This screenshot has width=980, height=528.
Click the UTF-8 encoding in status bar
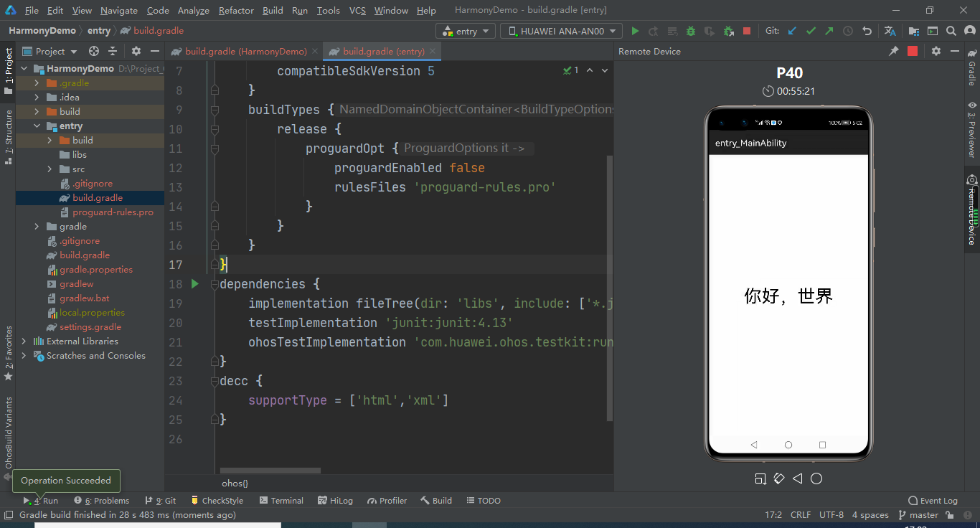tap(831, 515)
